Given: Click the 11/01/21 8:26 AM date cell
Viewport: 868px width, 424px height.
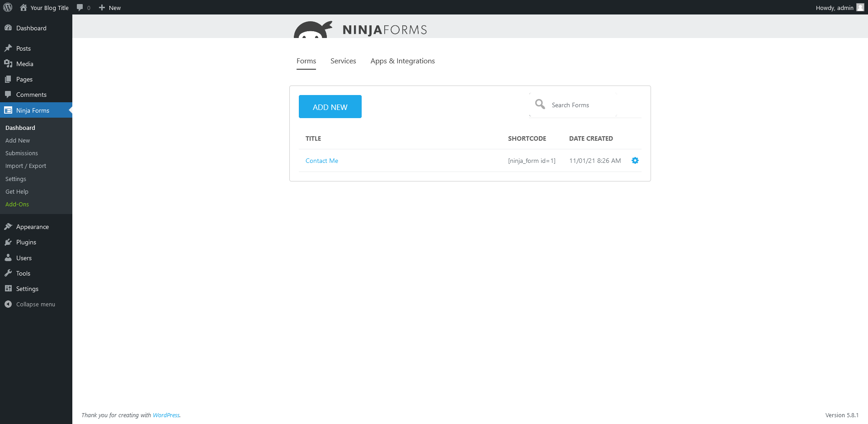Looking at the screenshot, I should pos(595,161).
